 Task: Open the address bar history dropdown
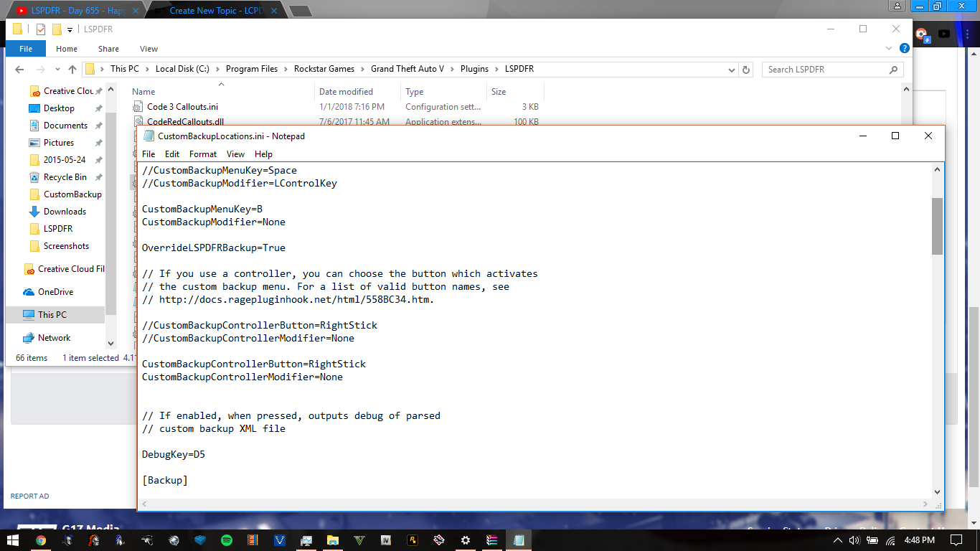click(x=732, y=70)
